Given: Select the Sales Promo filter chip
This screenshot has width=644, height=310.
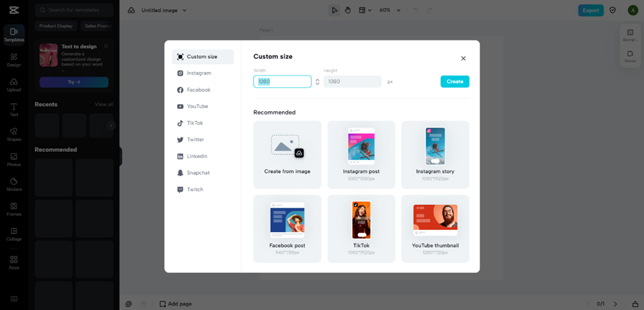Looking at the screenshot, I should coord(97,26).
